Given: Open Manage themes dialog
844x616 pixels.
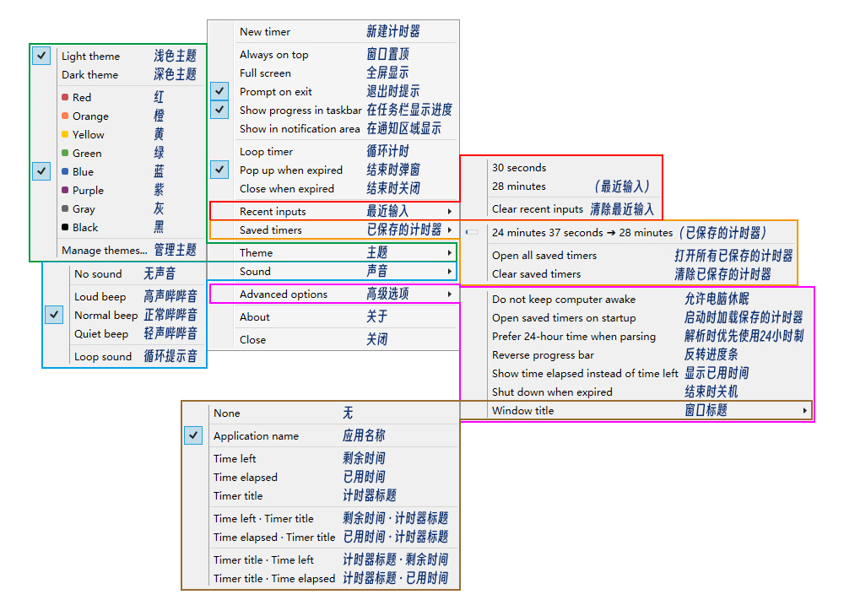Looking at the screenshot, I should [x=104, y=251].
